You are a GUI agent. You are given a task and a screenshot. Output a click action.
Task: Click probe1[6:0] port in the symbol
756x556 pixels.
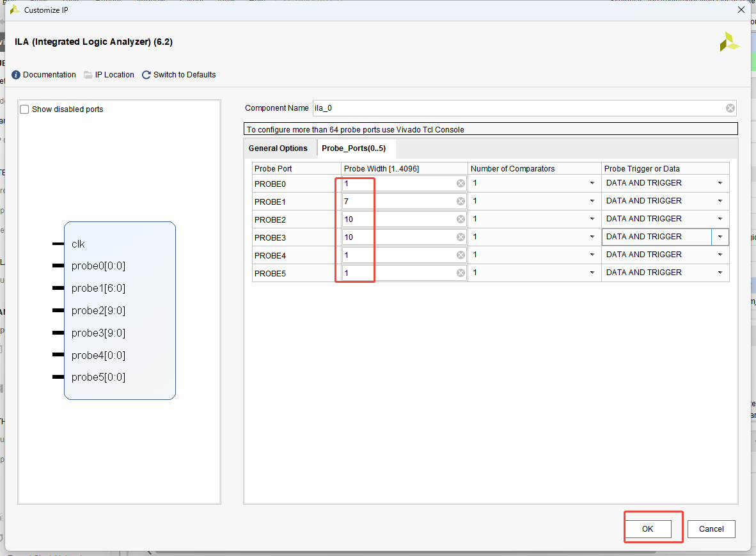coord(98,288)
